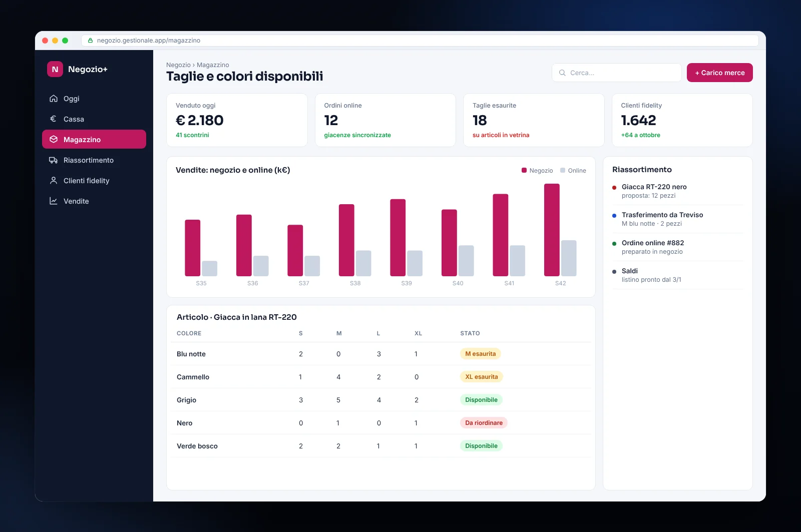Click the Disponibile badge in Verde bosco row

point(481,446)
